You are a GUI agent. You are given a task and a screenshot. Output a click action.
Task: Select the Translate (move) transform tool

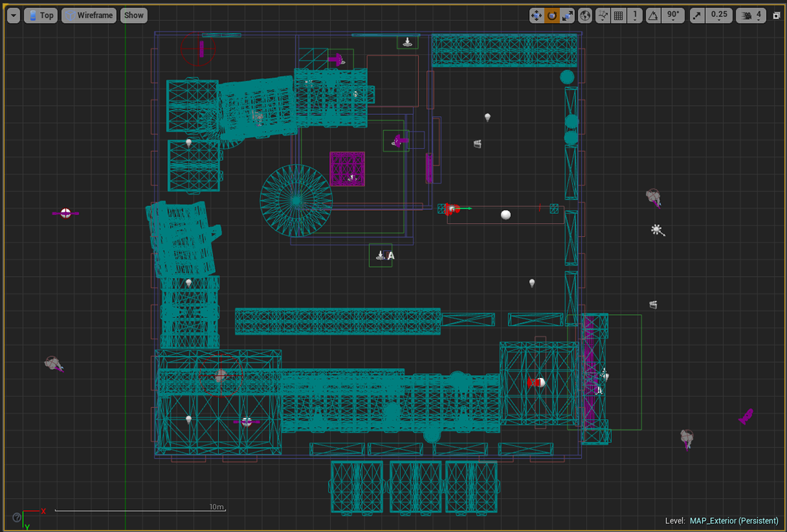pyautogui.click(x=536, y=15)
